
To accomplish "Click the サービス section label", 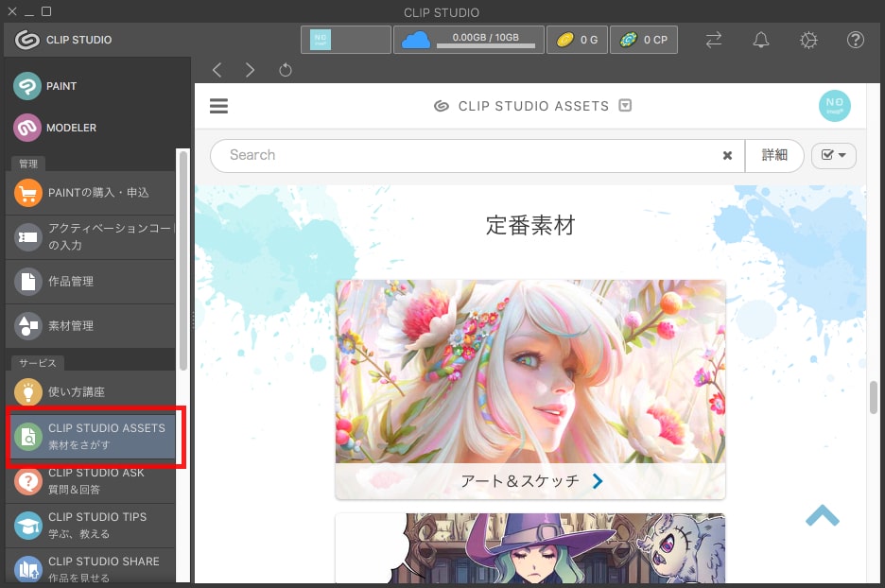I will click(x=37, y=363).
